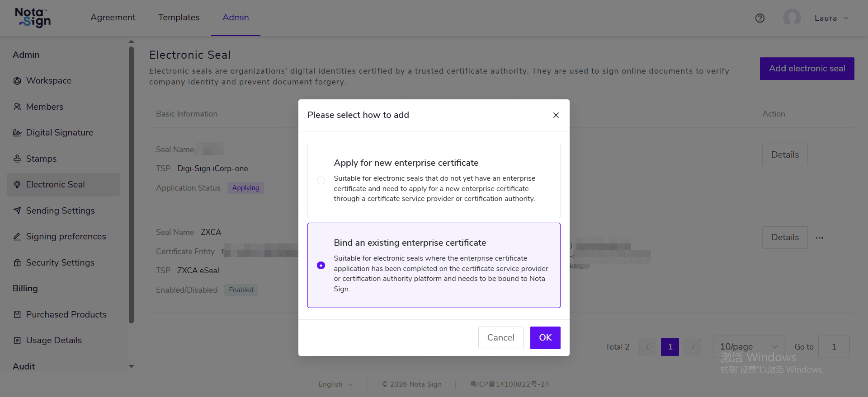Switch to the Admin tab
The height and width of the screenshot is (397, 868).
click(x=236, y=17)
